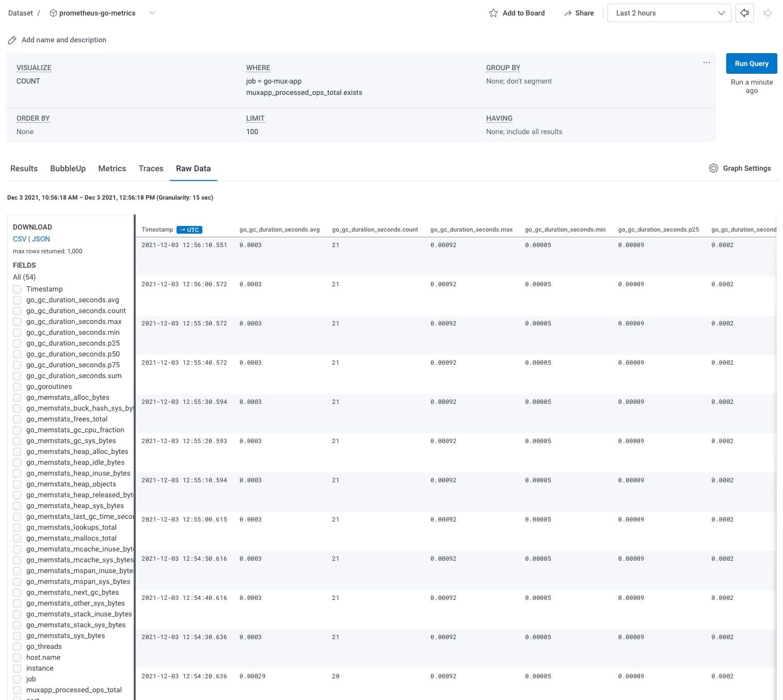783x700 pixels.
Task: Click the pencil icon to add name and description
Action: click(x=12, y=39)
